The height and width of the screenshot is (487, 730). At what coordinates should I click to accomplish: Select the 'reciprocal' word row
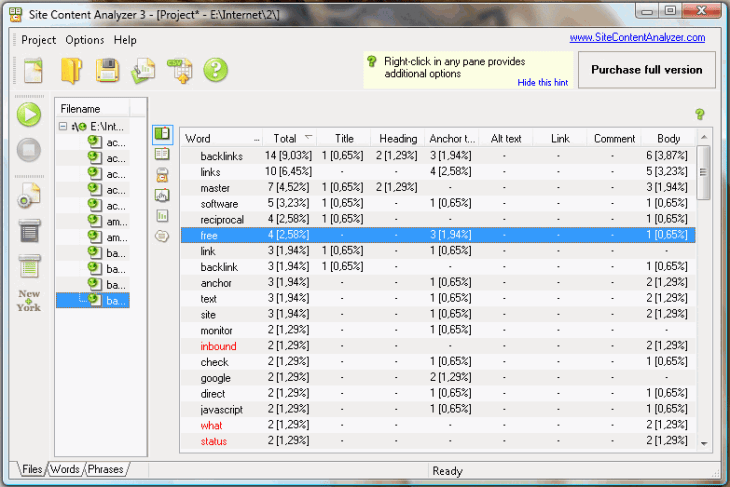pyautogui.click(x=438, y=219)
